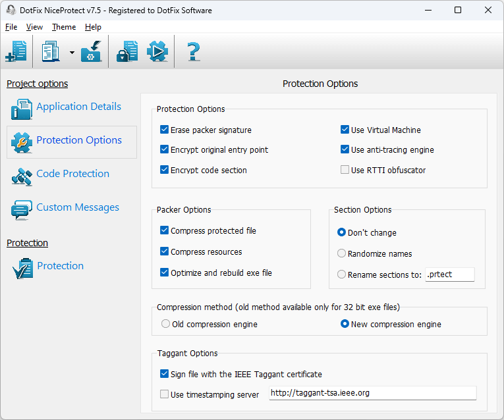Uncheck Use anti-tracing engine
The width and height of the screenshot is (504, 420).
point(345,149)
